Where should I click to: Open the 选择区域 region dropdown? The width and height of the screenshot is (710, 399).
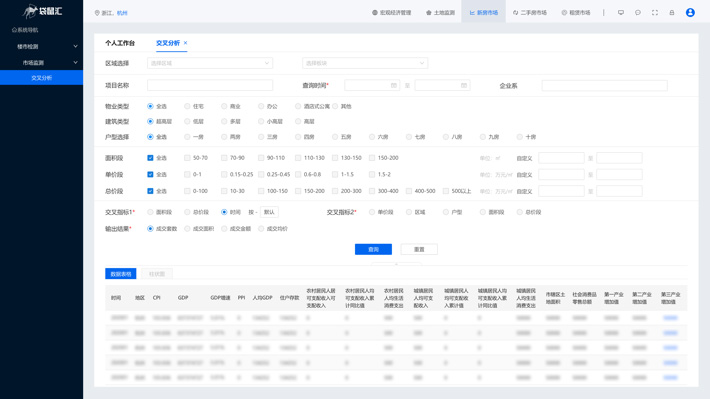(210, 63)
